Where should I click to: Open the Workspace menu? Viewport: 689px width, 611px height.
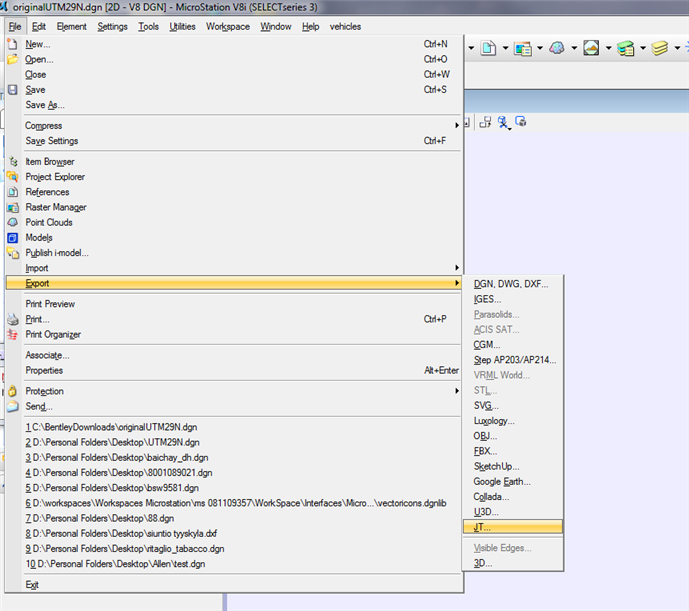(228, 26)
